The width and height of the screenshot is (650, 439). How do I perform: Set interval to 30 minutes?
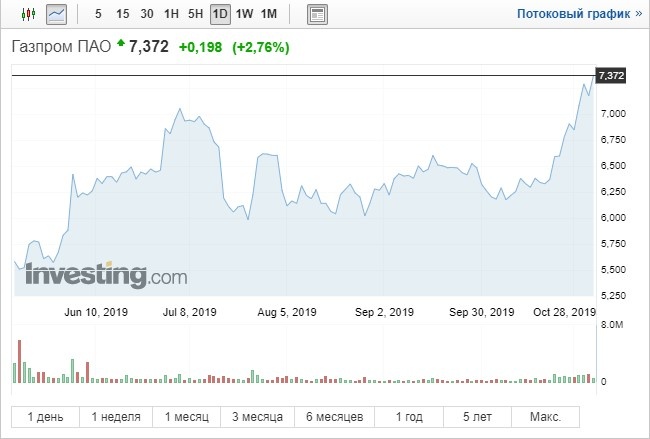pyautogui.click(x=147, y=14)
